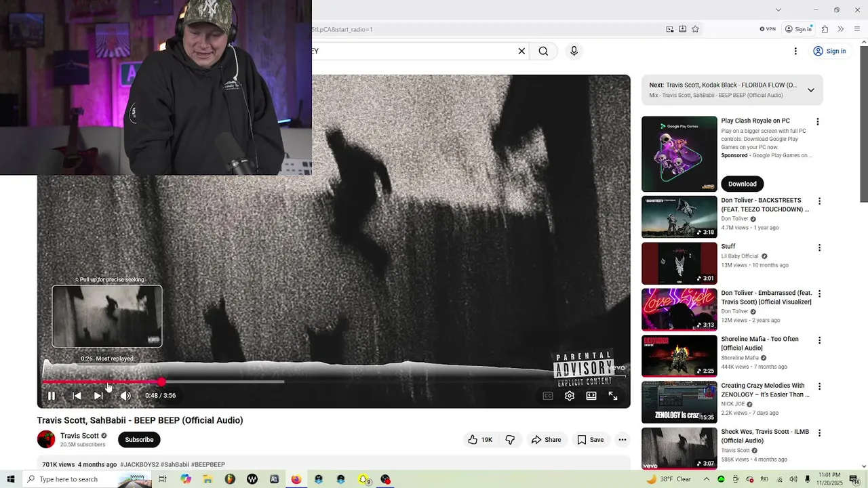868x488 pixels.
Task: Open the Play Clash Royale ad thumbnail
Action: click(679, 154)
